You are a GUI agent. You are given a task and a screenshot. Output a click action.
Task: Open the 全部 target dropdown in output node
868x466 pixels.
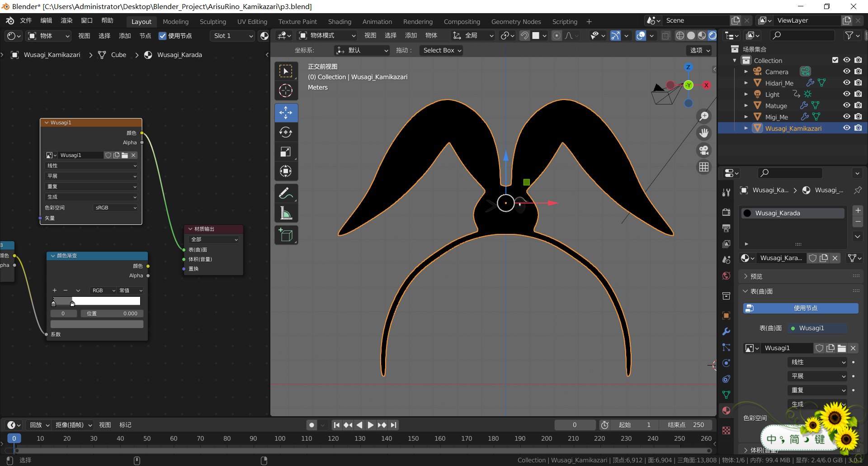pyautogui.click(x=214, y=239)
